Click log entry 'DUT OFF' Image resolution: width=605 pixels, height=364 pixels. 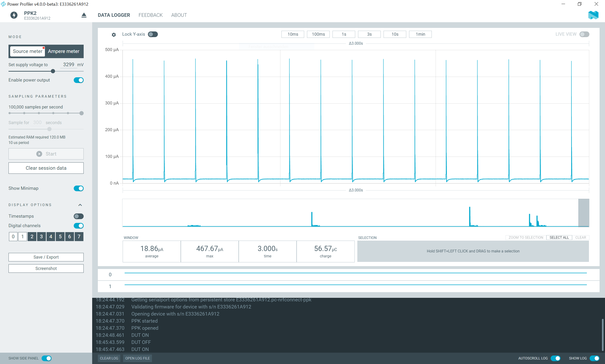(x=141, y=342)
